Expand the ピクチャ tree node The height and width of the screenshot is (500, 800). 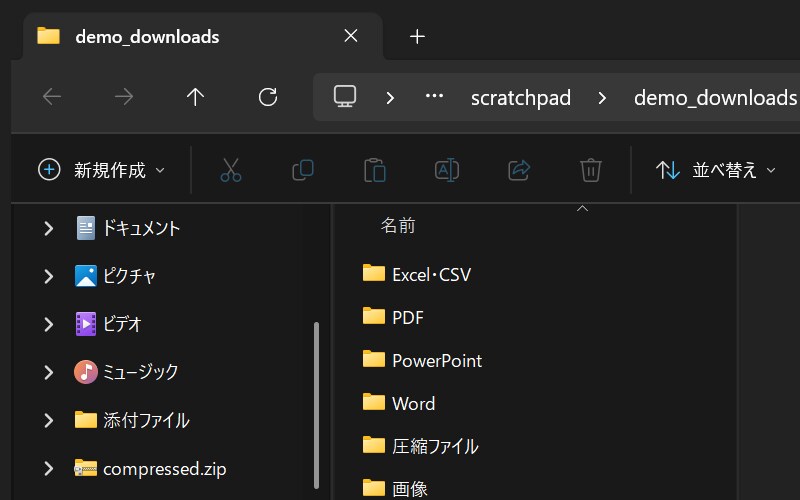48,276
